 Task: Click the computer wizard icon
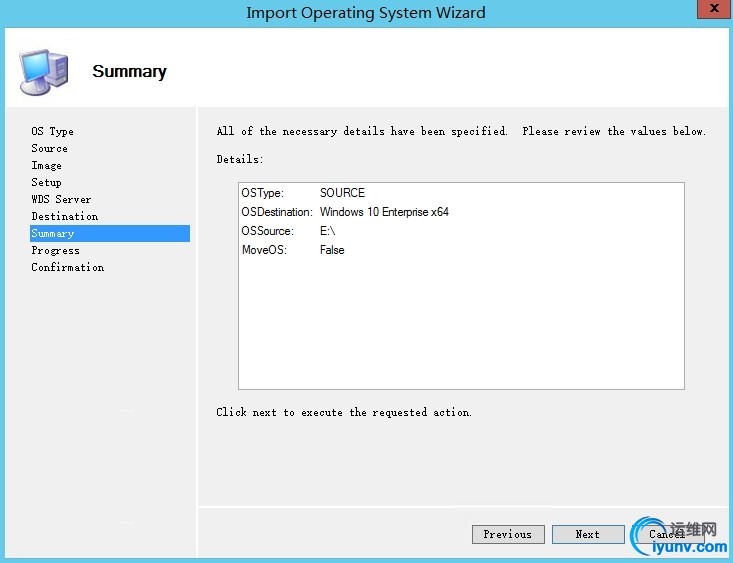[x=44, y=72]
